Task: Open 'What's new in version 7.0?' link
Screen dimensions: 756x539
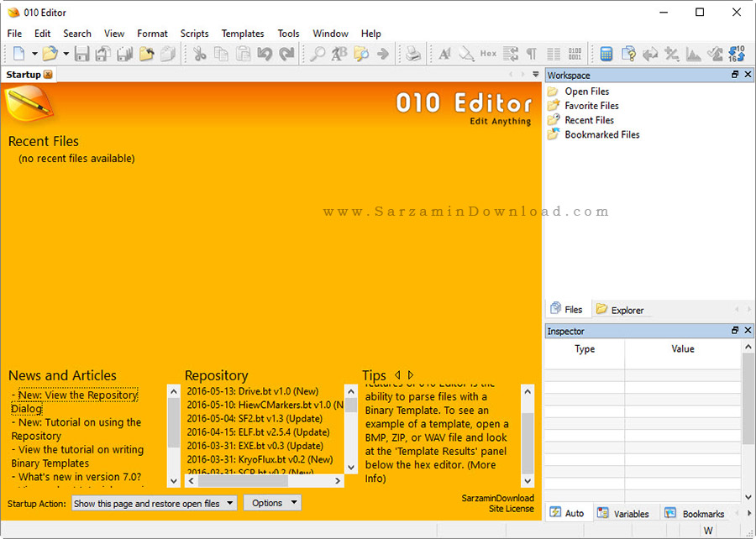Action: click(x=80, y=477)
